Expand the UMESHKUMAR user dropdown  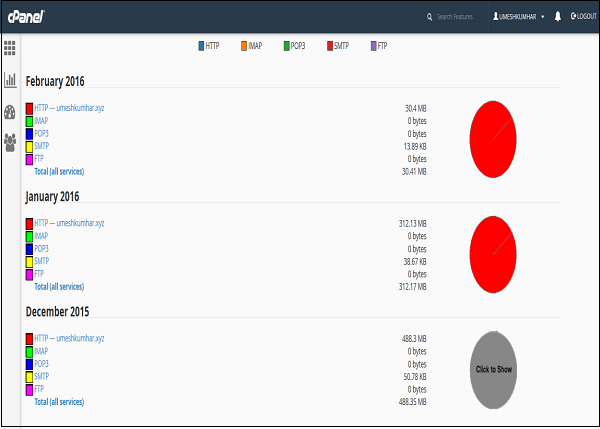point(519,17)
